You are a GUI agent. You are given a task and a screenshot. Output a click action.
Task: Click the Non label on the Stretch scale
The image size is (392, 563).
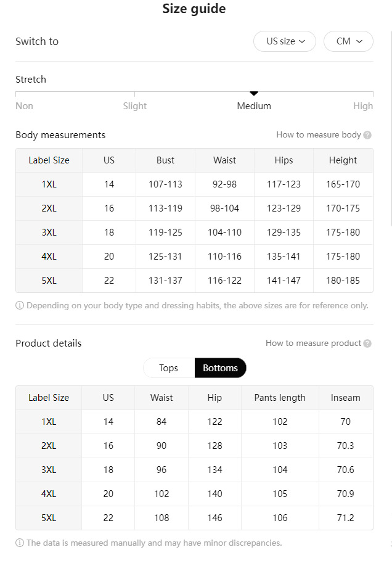coord(24,106)
